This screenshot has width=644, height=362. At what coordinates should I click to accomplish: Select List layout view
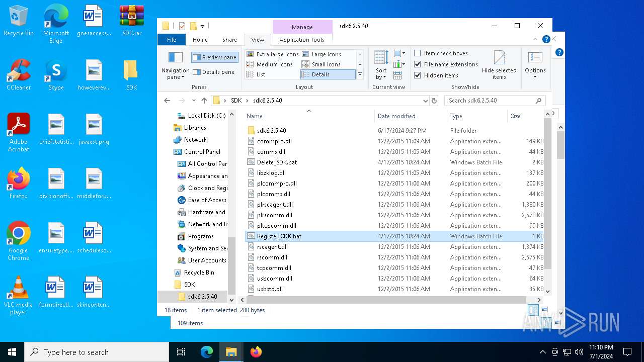pos(256,74)
